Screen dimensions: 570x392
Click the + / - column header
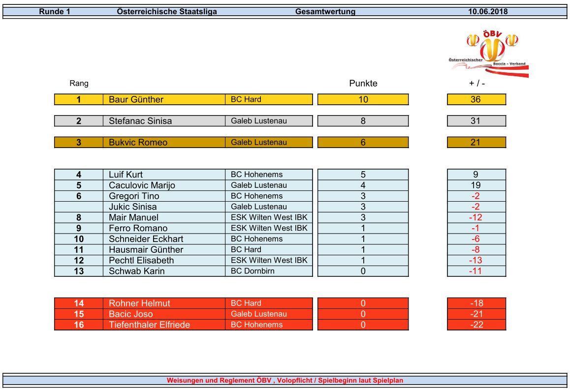476,84
